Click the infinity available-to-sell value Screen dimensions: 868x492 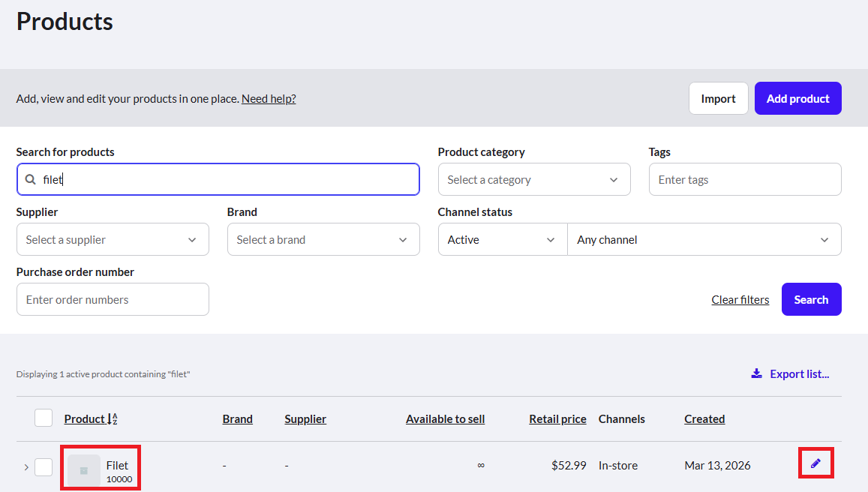[481, 466]
